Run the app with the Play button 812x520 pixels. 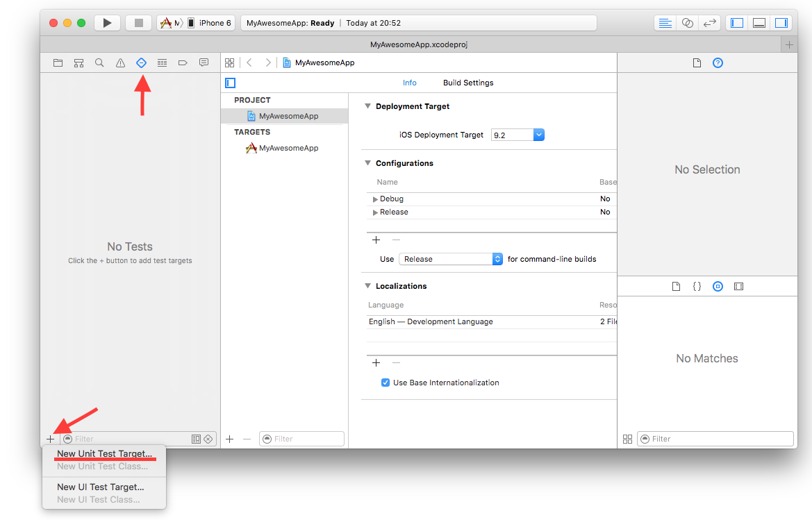coord(107,23)
